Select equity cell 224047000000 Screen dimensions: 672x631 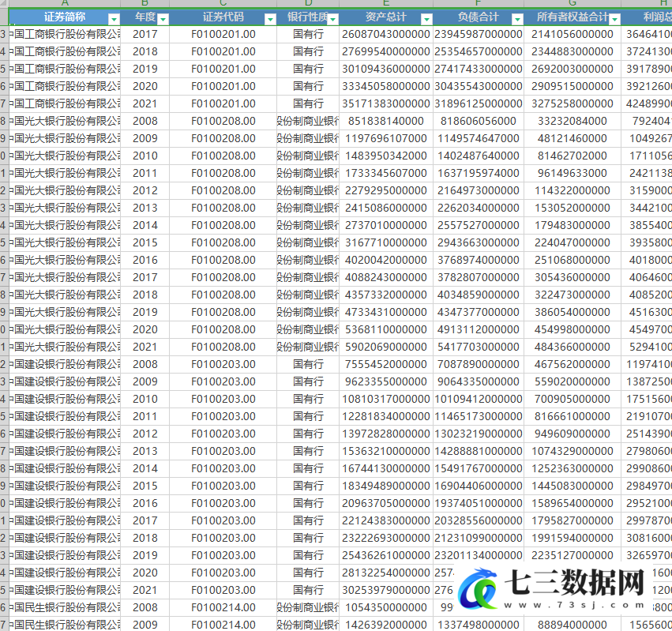pyautogui.click(x=573, y=242)
